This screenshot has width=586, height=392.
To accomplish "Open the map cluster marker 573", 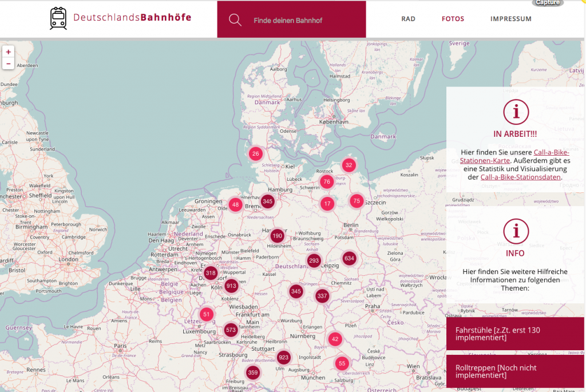I will [231, 330].
